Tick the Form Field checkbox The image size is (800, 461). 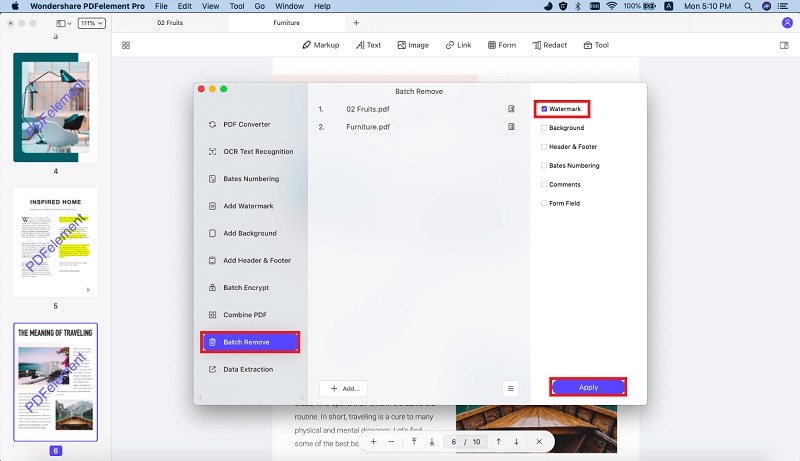[544, 203]
